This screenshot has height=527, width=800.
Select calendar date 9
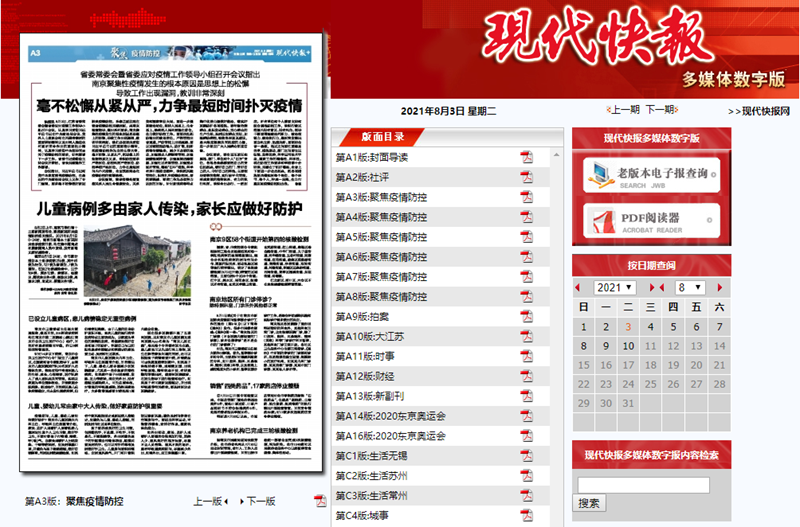click(x=606, y=346)
